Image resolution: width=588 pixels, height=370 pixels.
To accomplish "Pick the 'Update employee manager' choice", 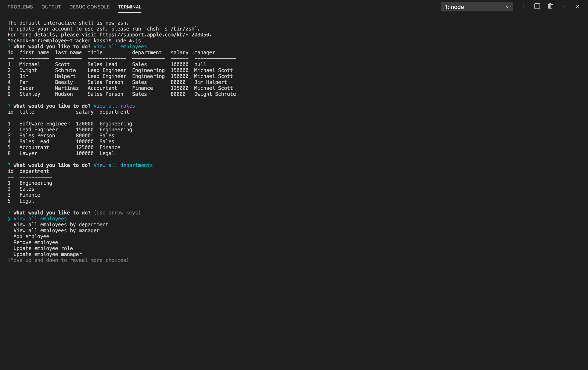I will click(x=48, y=254).
